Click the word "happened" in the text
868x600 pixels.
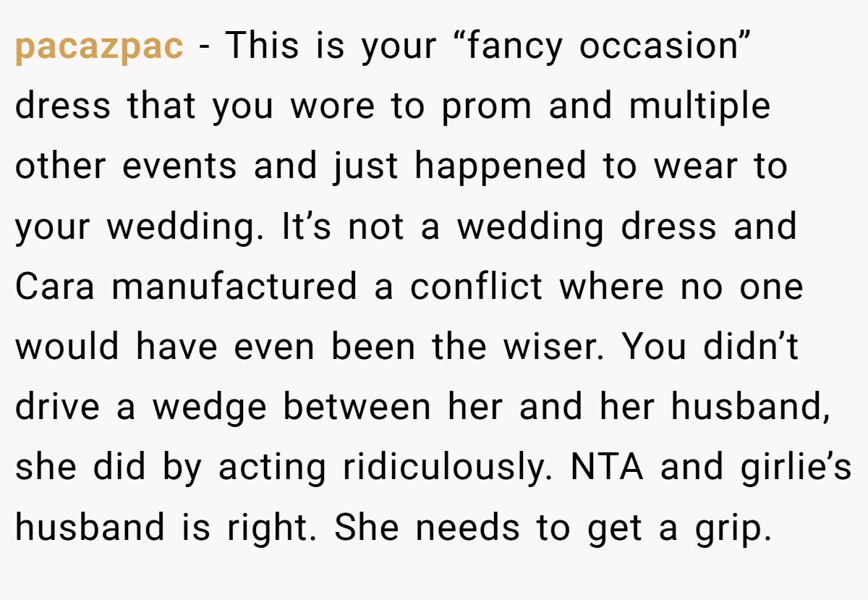(x=500, y=166)
